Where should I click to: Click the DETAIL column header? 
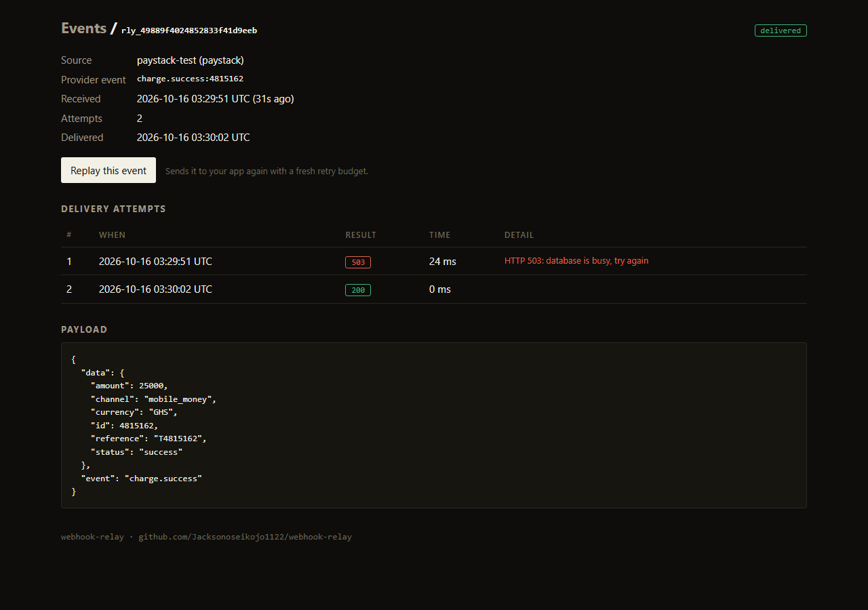pyautogui.click(x=519, y=235)
